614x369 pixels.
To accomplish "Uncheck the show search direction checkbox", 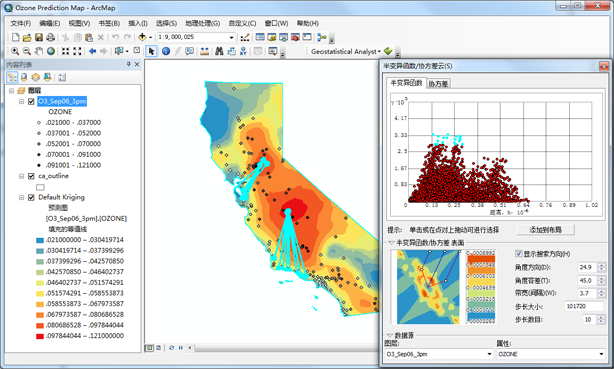I will pos(518,254).
